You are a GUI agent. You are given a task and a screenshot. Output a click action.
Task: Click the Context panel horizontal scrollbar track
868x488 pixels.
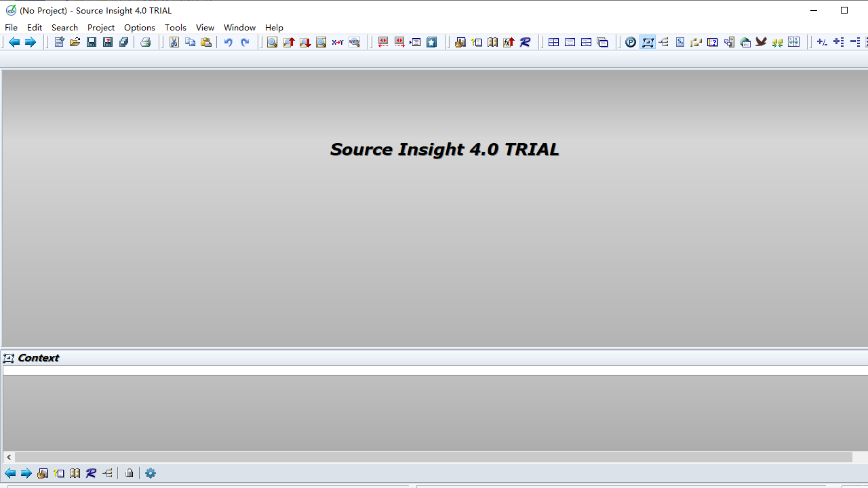434,457
